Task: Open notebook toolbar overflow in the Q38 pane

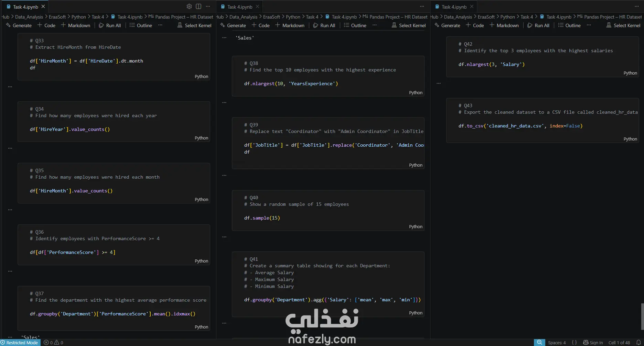Action: tap(375, 25)
